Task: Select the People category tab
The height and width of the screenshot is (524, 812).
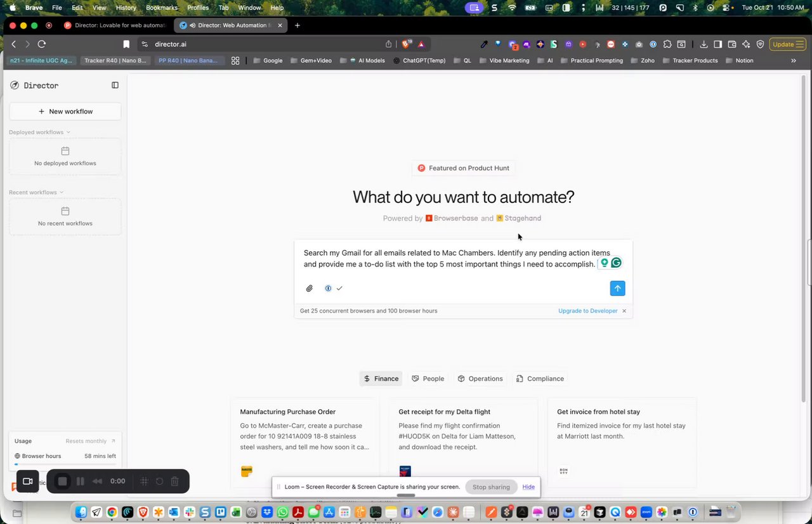Action: (428, 379)
